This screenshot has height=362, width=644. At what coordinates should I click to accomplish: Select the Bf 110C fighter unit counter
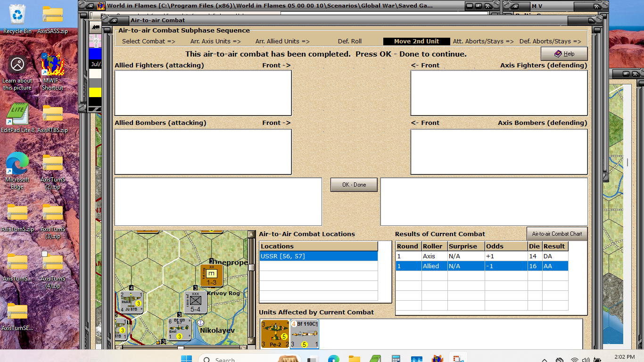point(304,334)
